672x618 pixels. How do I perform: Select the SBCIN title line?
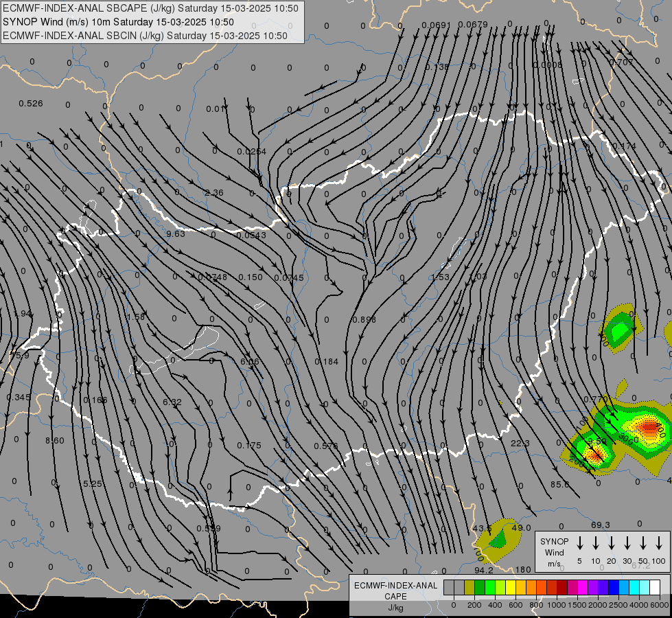145,36
